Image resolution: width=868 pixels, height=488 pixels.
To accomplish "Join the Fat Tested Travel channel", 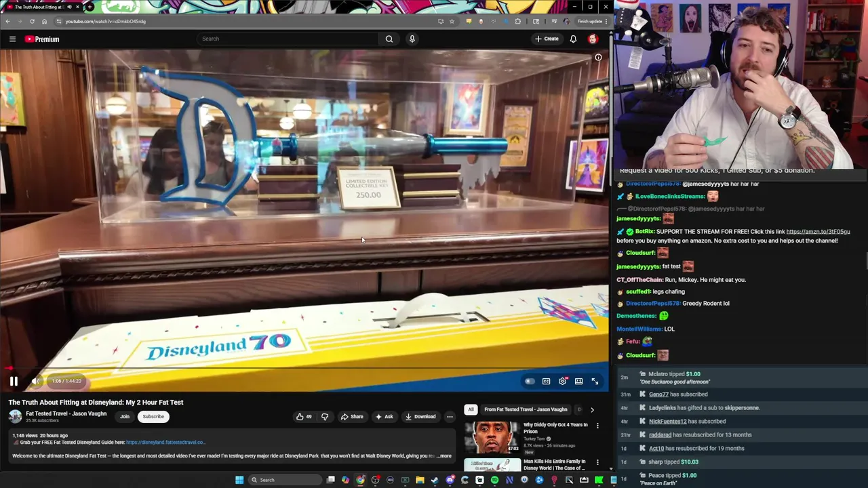I will pyautogui.click(x=125, y=416).
